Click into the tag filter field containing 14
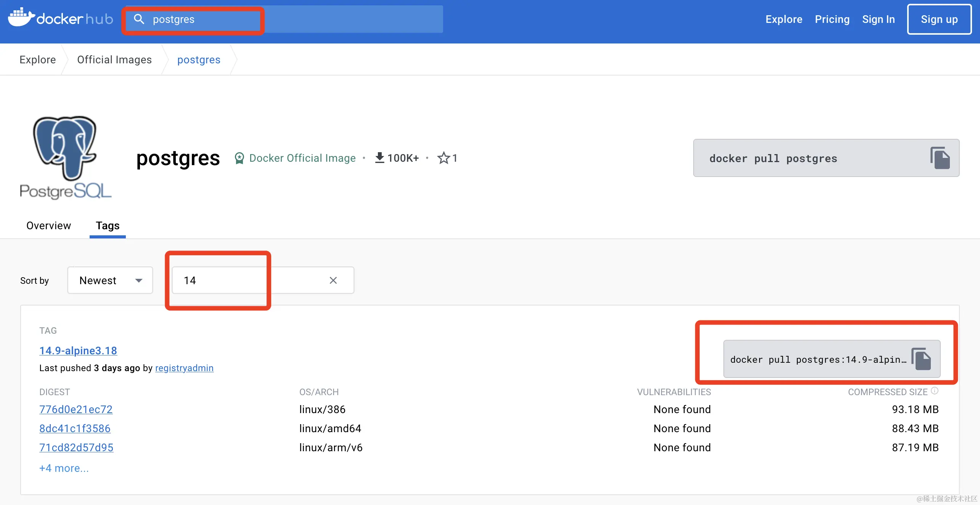The width and height of the screenshot is (980, 505). point(263,280)
